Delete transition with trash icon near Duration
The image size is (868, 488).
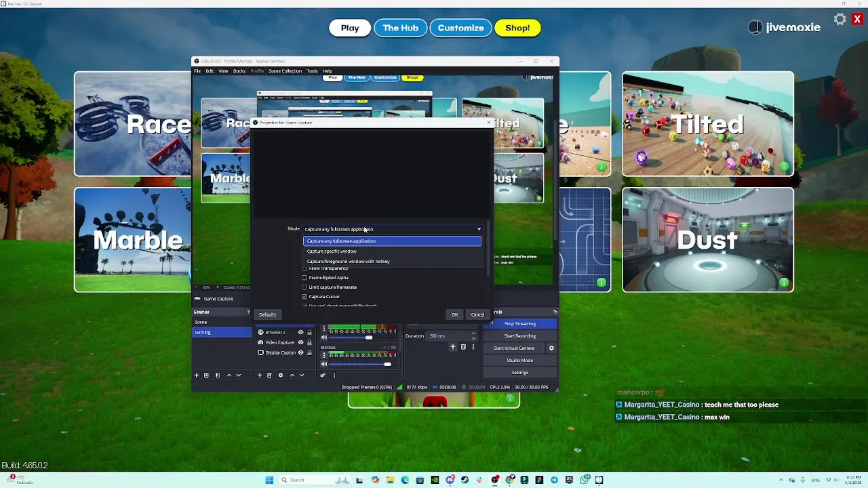(463, 347)
